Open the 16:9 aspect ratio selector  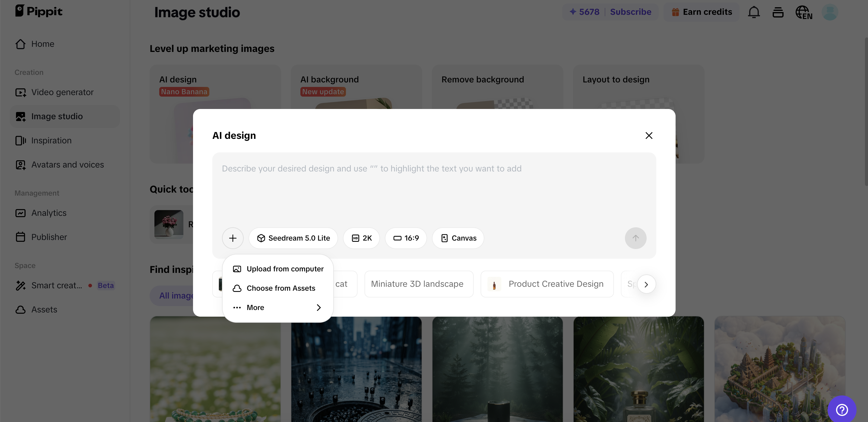[x=406, y=238]
